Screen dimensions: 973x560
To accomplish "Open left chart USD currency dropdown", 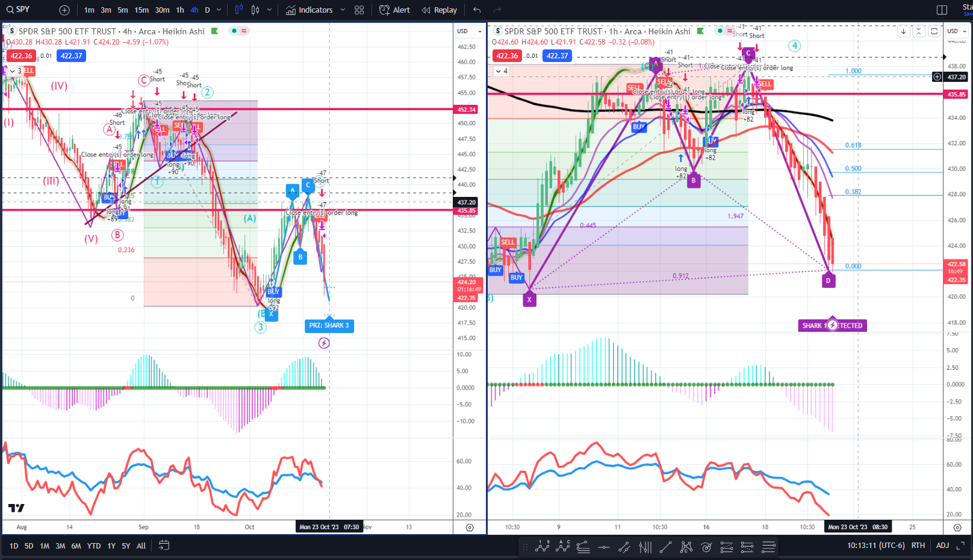I will [470, 31].
